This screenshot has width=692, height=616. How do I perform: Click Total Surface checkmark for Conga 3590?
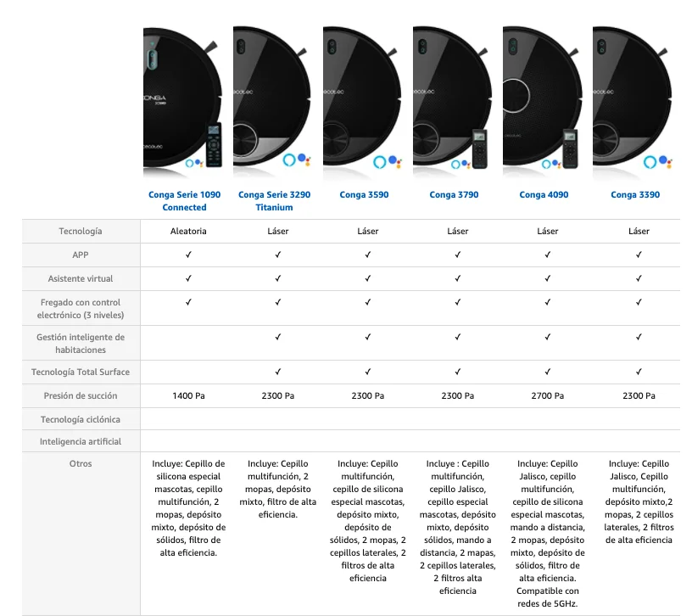(x=368, y=372)
